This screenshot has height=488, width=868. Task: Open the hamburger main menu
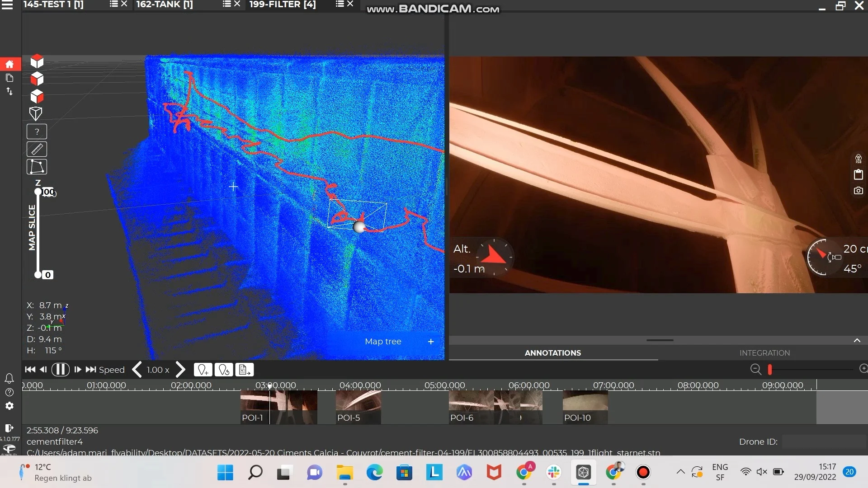[x=7, y=5]
